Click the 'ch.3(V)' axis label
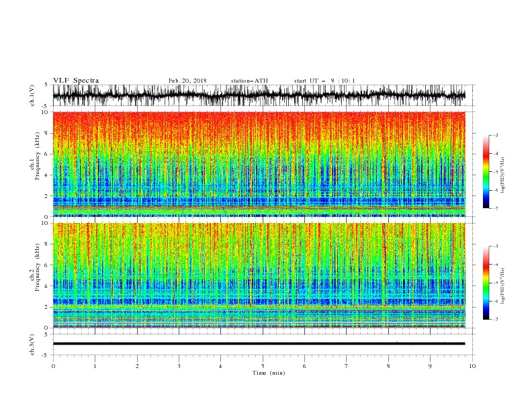 (x=32, y=345)
